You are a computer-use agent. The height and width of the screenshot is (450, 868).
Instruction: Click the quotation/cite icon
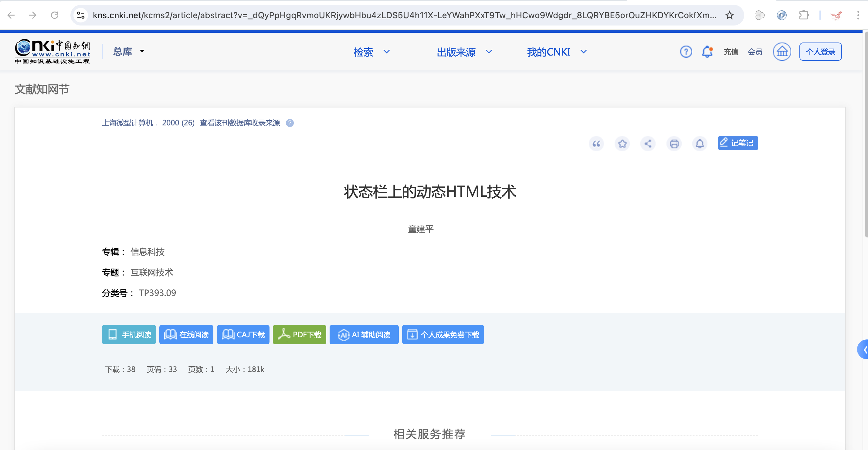coord(596,144)
